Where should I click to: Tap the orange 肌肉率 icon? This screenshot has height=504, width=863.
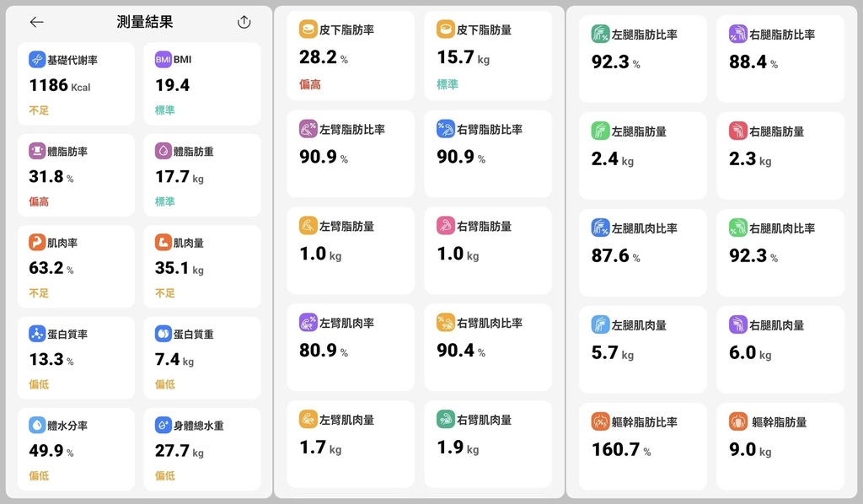click(37, 243)
